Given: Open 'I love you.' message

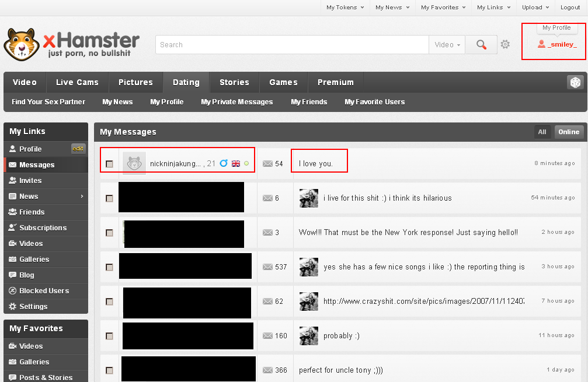Looking at the screenshot, I should (316, 164).
